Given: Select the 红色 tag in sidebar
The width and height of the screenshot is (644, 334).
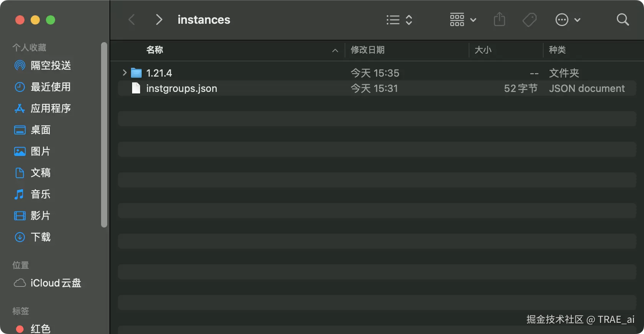Looking at the screenshot, I should click(x=40, y=329).
